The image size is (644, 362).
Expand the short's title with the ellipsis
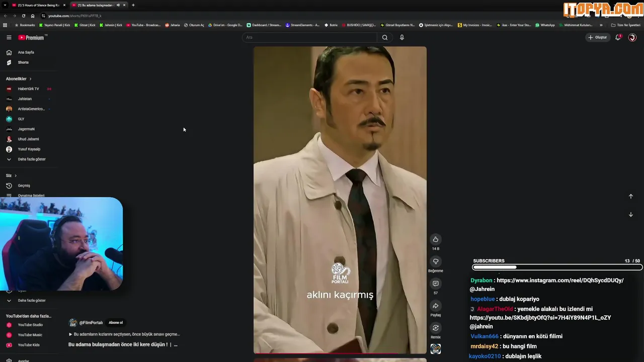[x=176, y=345]
